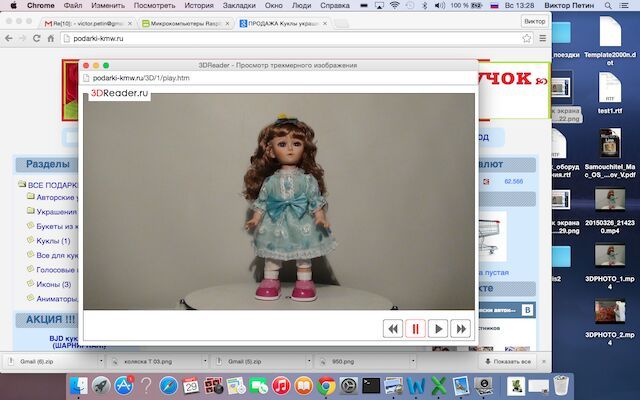Open the Chrome hamburger menu
The width and height of the screenshot is (640, 400).
[x=543, y=38]
